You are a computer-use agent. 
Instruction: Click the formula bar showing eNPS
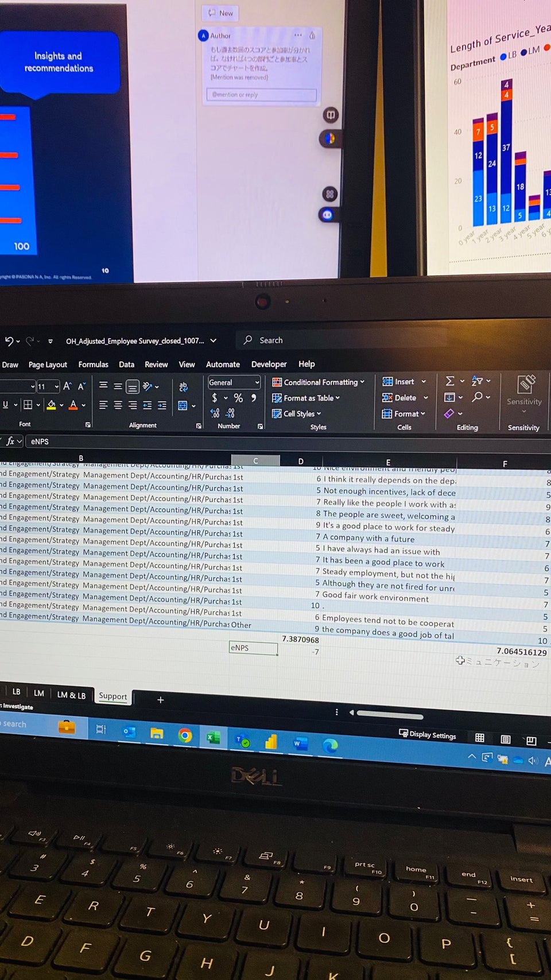(287, 441)
